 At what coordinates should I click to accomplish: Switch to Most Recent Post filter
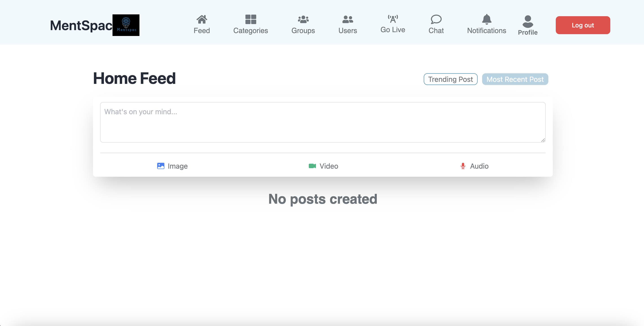515,79
